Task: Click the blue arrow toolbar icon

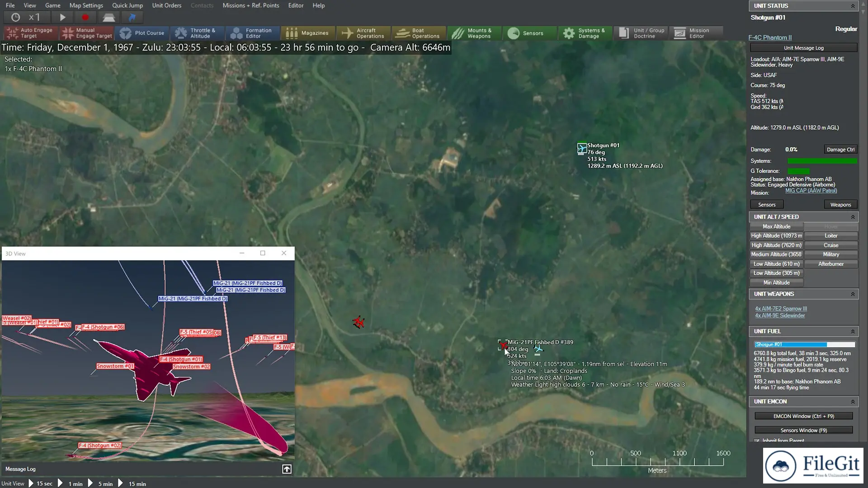Action: [x=132, y=18]
